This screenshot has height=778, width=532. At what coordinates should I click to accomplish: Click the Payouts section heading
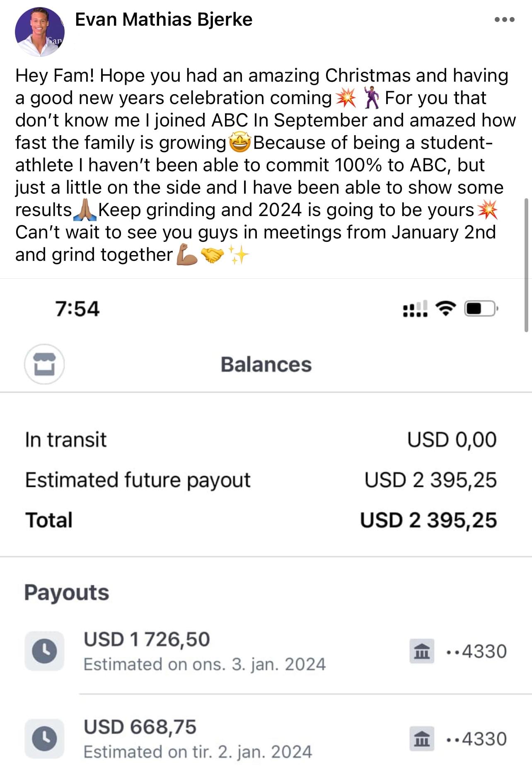[67, 592]
